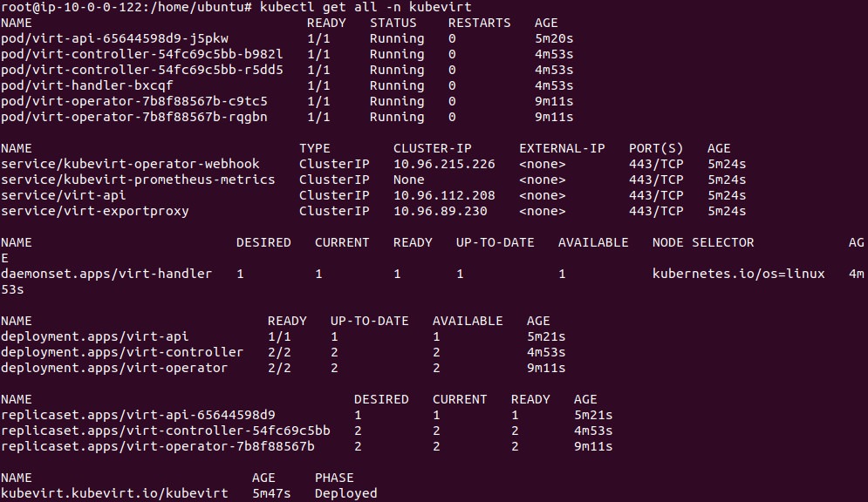The width and height of the screenshot is (868, 502).
Task: Click cluster IP 10.96.112.208
Action: click(x=444, y=196)
